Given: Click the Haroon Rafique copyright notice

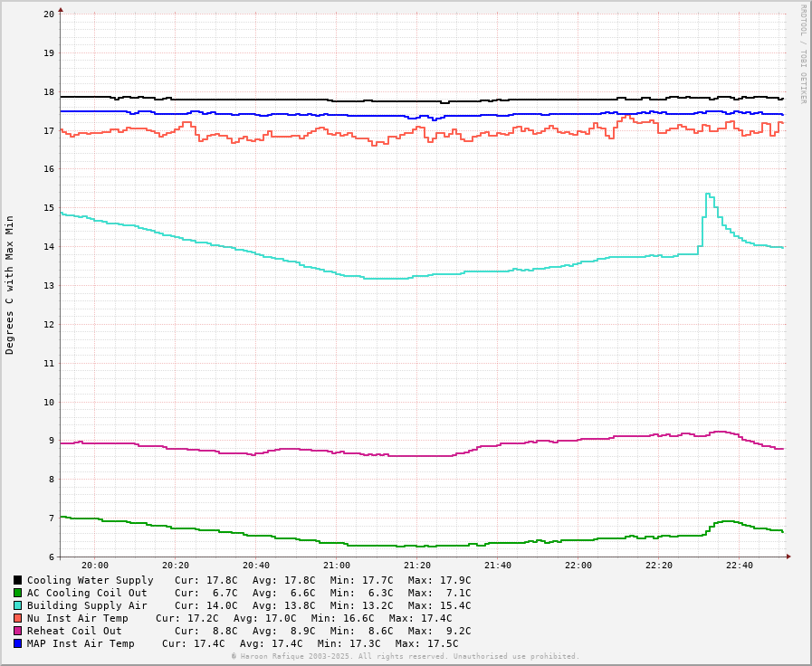Looking at the screenshot, I should tap(405, 656).
